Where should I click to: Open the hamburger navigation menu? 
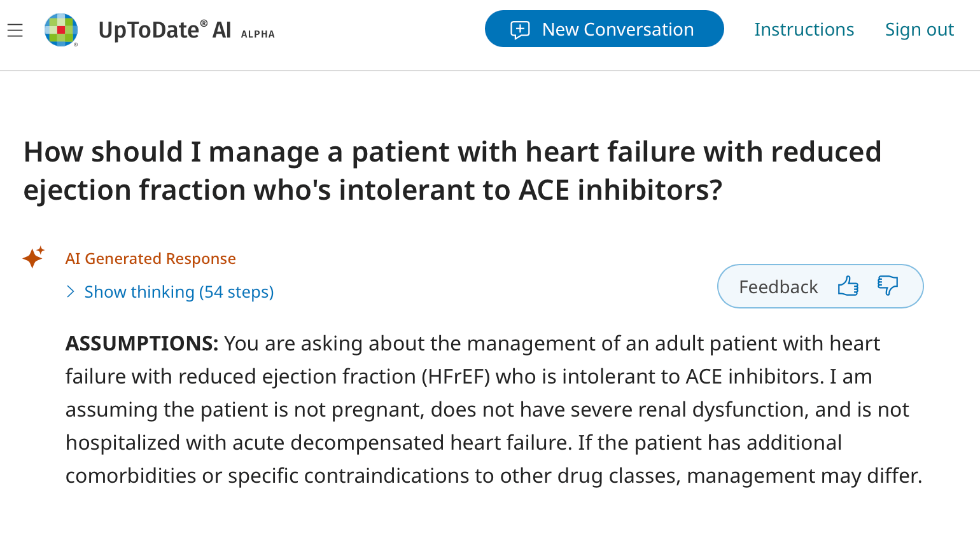tap(15, 30)
